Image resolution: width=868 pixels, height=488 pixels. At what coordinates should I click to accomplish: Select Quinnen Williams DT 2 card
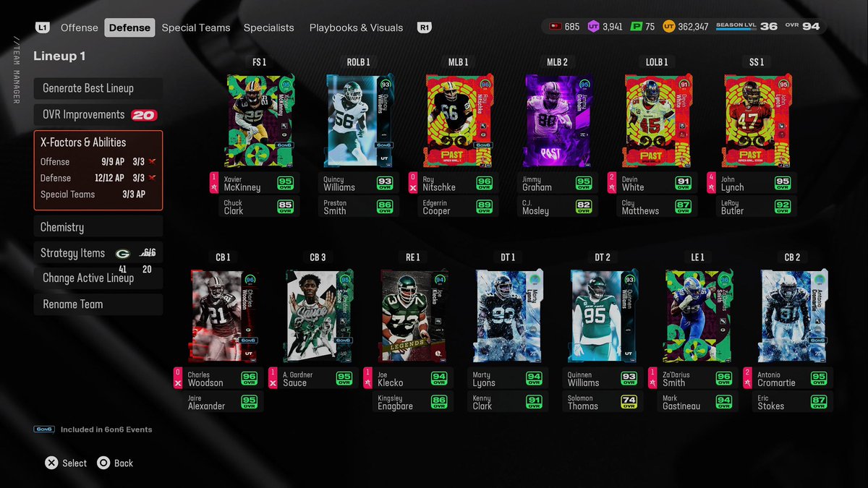click(x=604, y=315)
